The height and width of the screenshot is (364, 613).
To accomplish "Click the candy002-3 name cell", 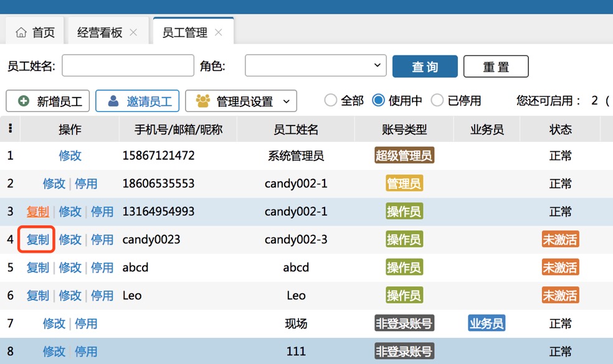I will click(x=296, y=240).
